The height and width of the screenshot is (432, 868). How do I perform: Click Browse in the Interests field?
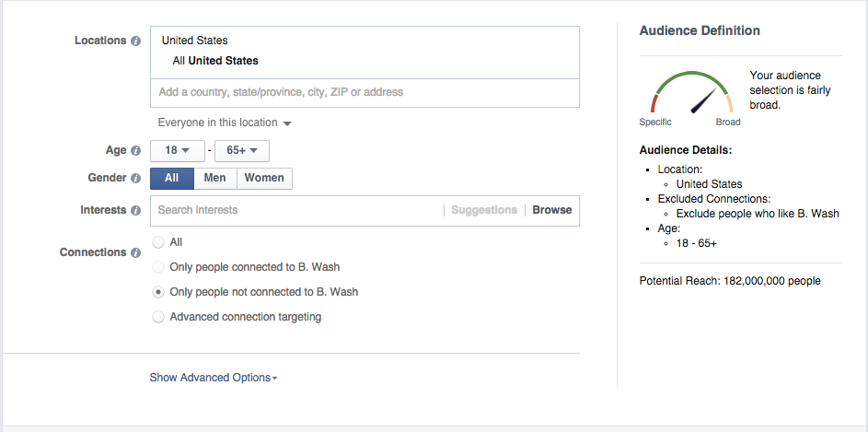pyautogui.click(x=552, y=210)
